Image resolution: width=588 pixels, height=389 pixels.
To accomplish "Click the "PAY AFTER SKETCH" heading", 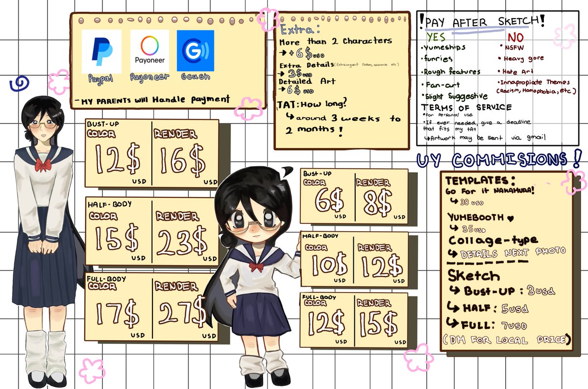I will [x=482, y=21].
